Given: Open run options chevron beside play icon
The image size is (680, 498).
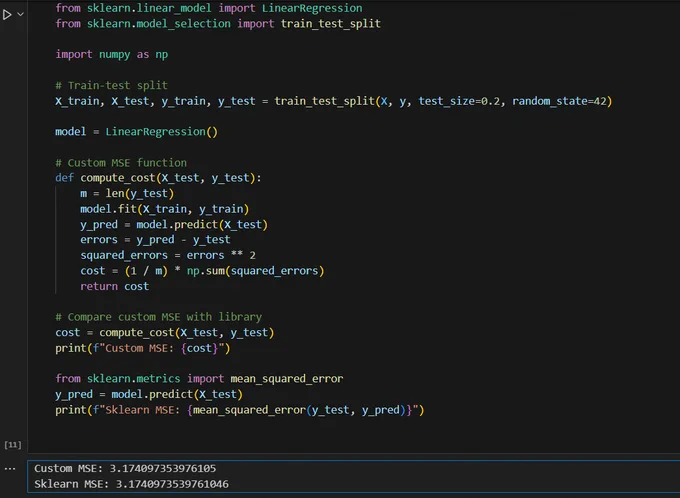Looking at the screenshot, I should [20, 14].
